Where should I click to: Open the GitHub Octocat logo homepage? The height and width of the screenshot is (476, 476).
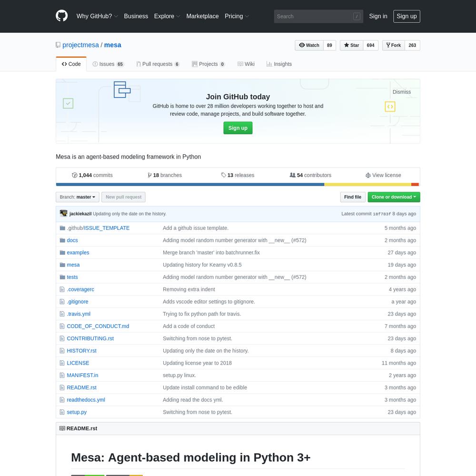point(61,16)
